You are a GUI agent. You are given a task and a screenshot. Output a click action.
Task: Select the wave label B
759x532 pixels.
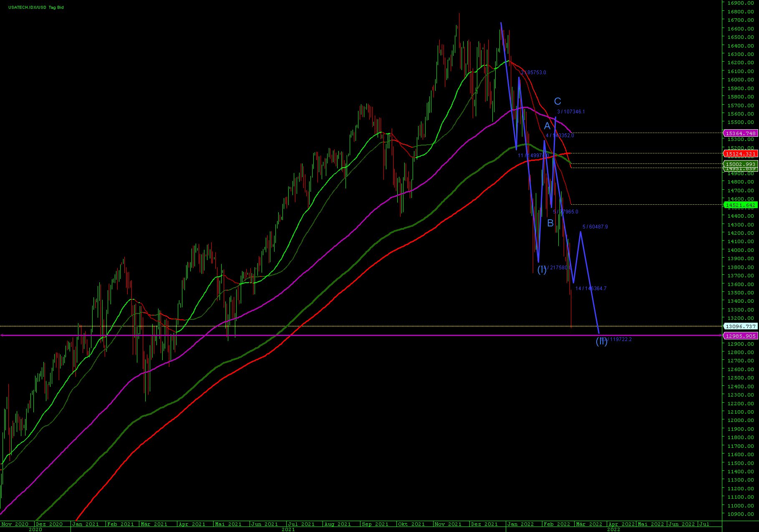click(x=550, y=223)
